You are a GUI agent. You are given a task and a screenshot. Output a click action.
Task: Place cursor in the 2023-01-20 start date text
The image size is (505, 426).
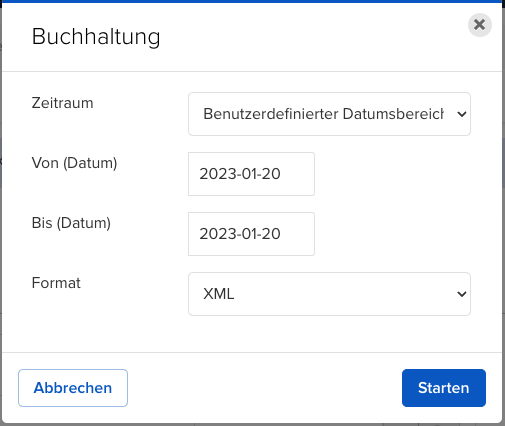pos(240,174)
